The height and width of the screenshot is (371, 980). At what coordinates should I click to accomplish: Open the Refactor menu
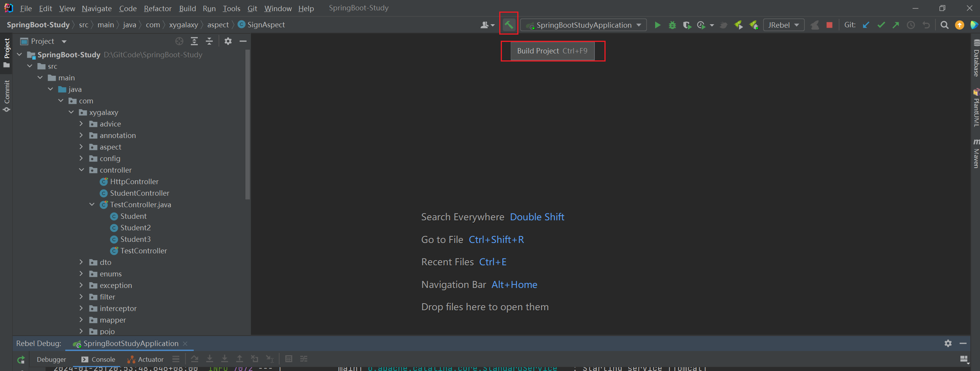(x=157, y=8)
